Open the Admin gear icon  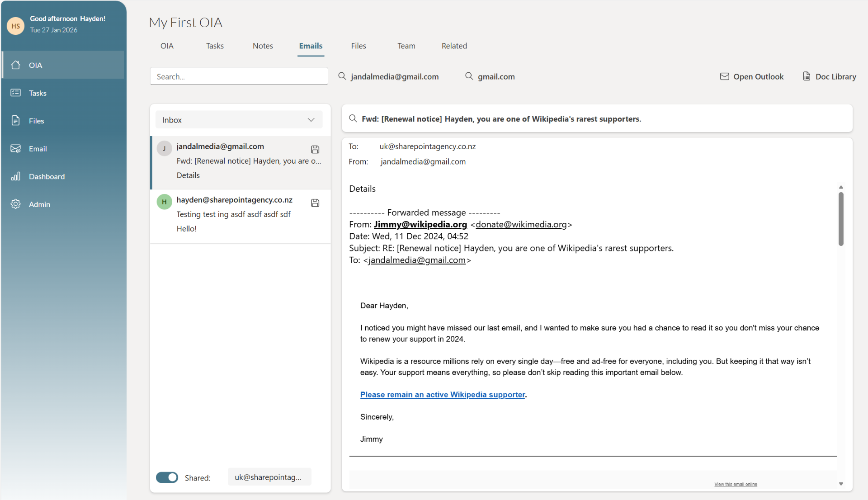[16, 204]
